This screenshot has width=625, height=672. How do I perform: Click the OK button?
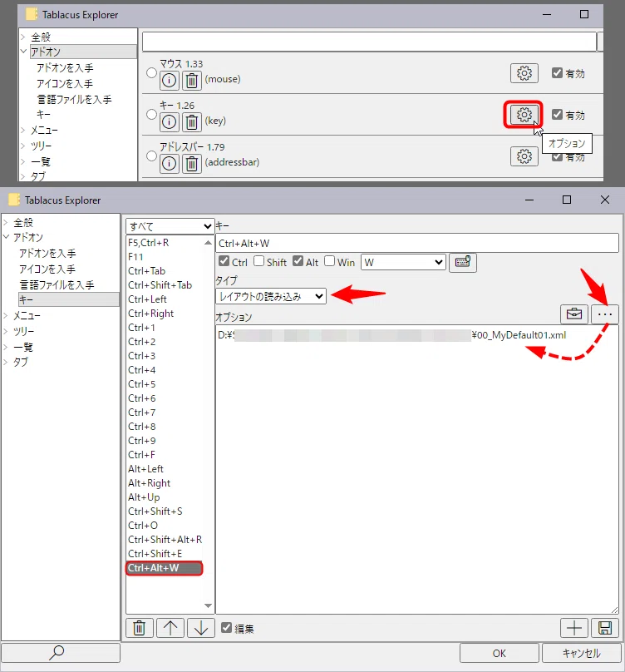tap(499, 653)
